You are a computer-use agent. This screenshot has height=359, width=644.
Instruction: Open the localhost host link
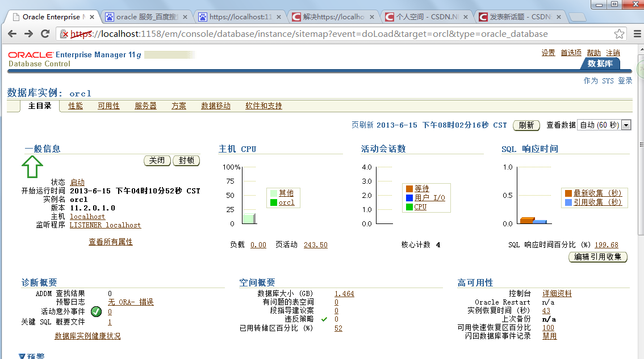click(87, 217)
